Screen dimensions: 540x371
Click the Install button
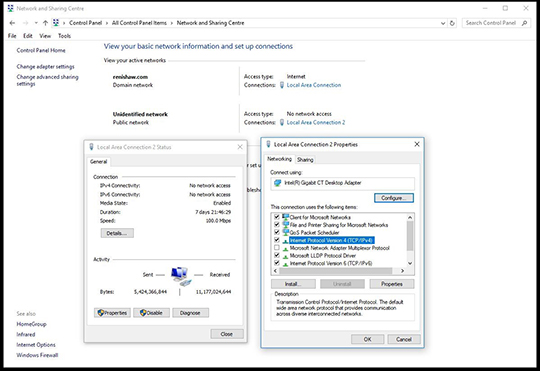point(293,284)
